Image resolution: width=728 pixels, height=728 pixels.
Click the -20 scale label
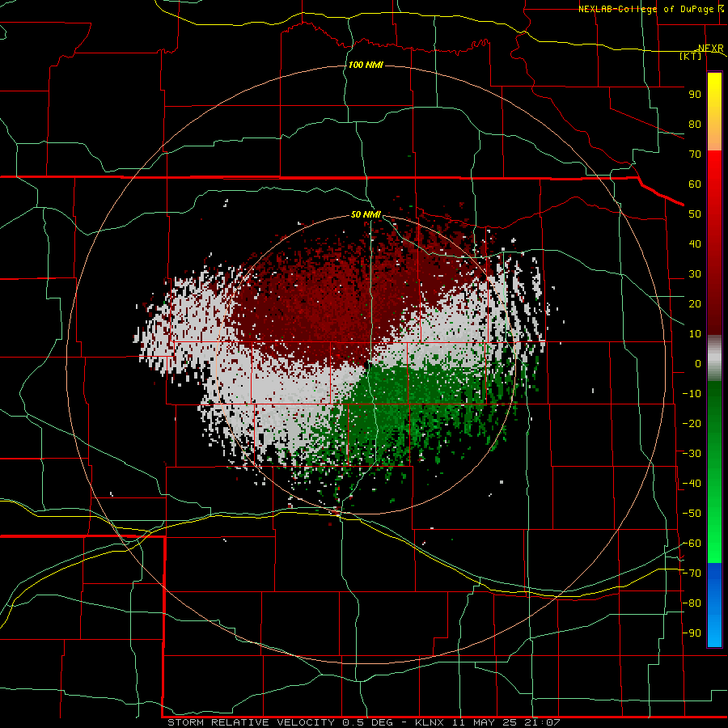click(x=692, y=423)
